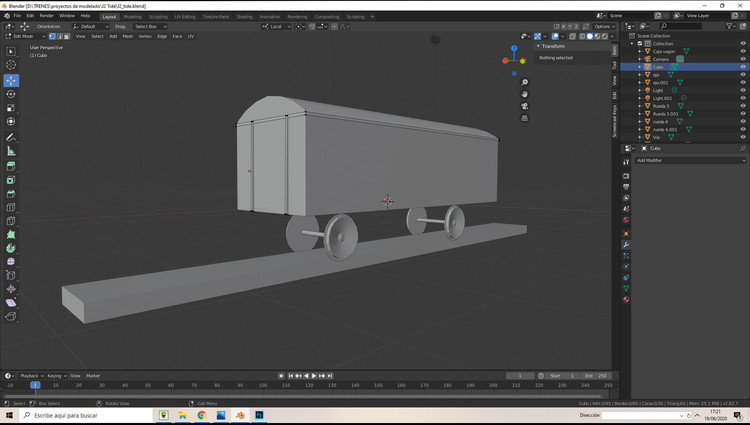The height and width of the screenshot is (425, 750).
Task: Hide Caja vagon object with eye icon
Action: (743, 51)
